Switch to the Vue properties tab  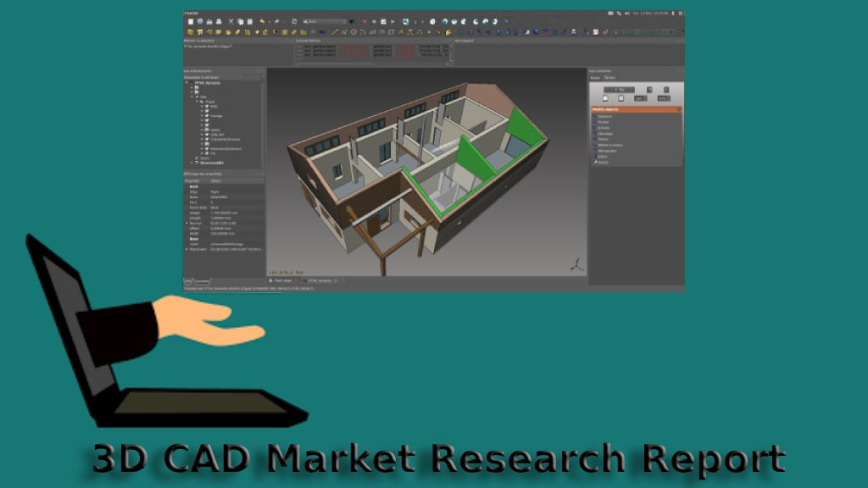point(188,281)
